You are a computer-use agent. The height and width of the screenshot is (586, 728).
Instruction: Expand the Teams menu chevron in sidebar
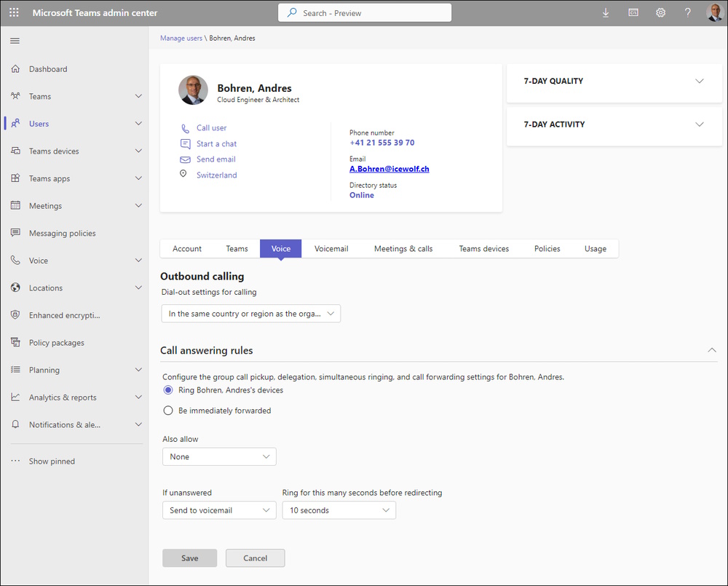click(x=138, y=96)
